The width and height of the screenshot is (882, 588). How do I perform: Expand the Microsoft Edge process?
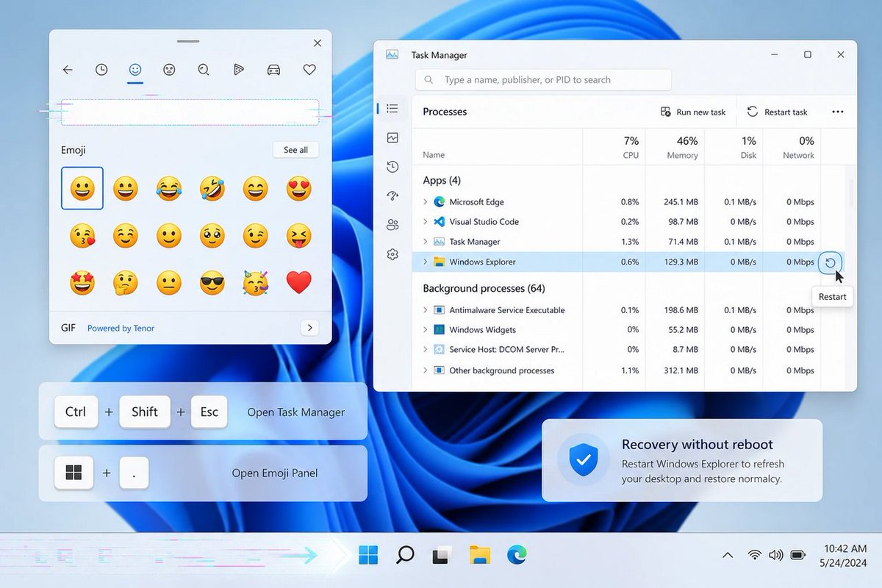(425, 201)
